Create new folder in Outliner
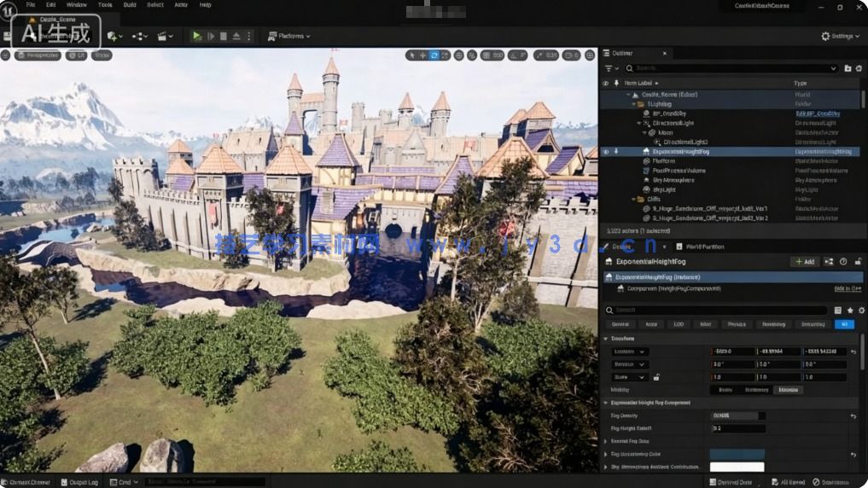This screenshot has height=488, width=868. click(x=848, y=68)
